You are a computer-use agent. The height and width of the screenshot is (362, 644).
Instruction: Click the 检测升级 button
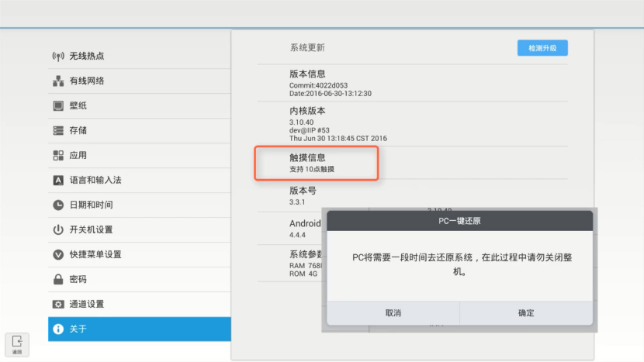542,48
